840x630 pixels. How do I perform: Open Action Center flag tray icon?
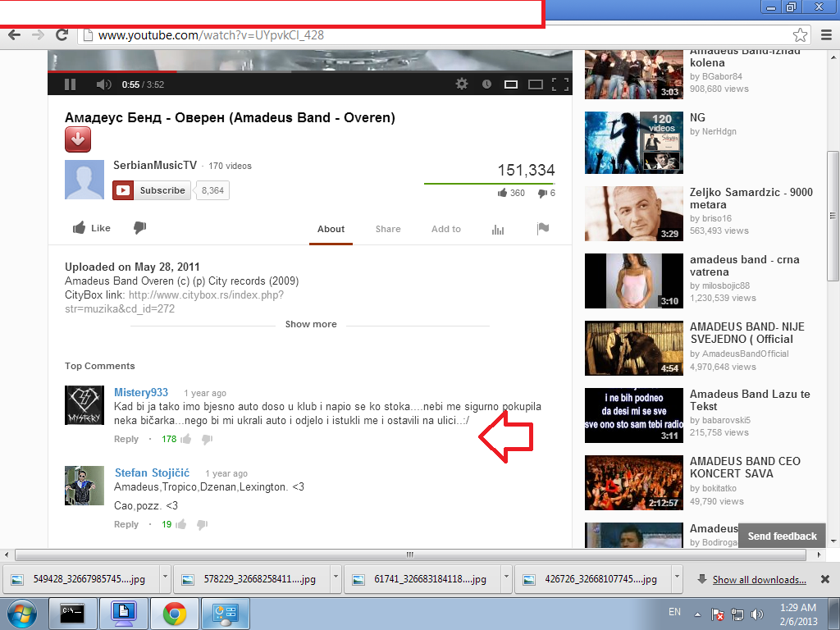click(718, 614)
